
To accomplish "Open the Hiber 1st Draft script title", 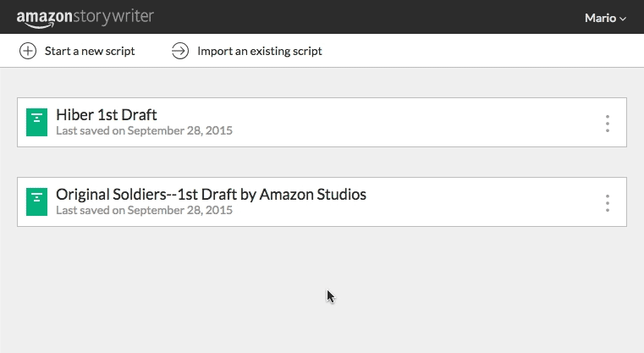I will 107,114.
